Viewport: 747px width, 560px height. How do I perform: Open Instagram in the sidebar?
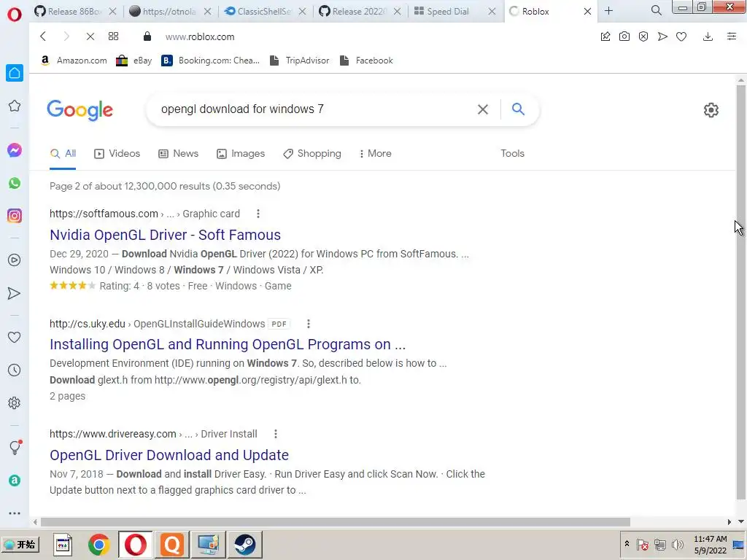15,216
